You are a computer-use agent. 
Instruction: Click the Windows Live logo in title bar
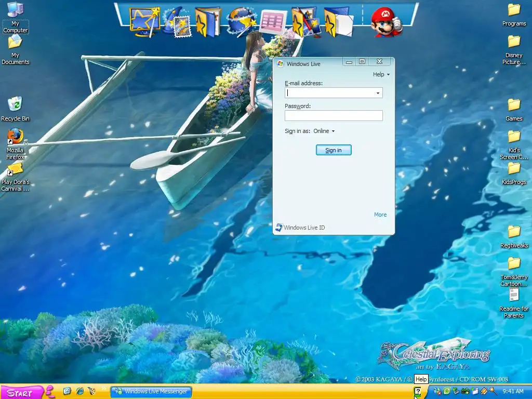coord(280,63)
